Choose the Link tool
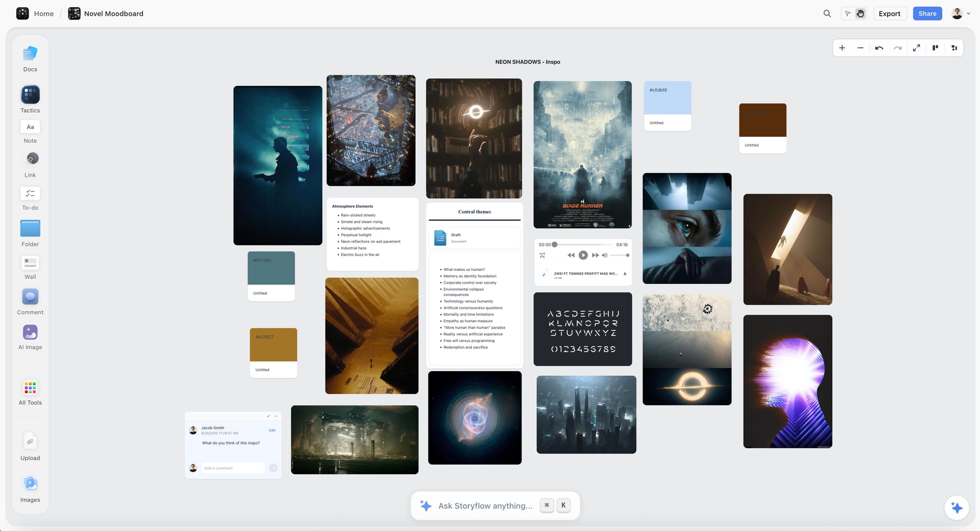This screenshot has height=531, width=980. coord(30,165)
